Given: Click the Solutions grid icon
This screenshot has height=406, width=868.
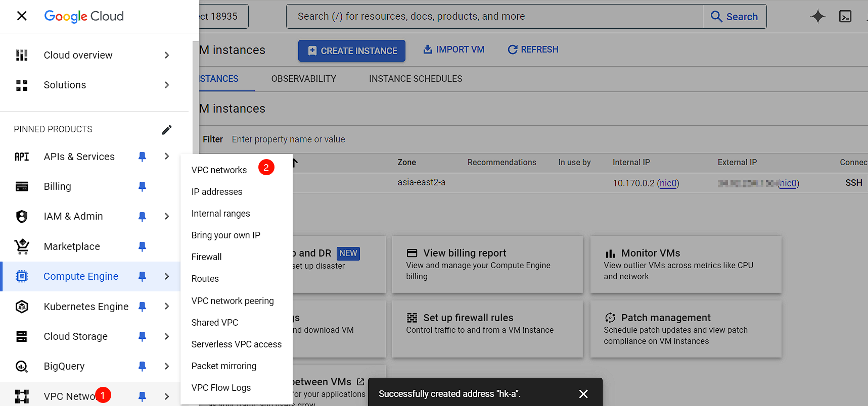Looking at the screenshot, I should (22, 85).
